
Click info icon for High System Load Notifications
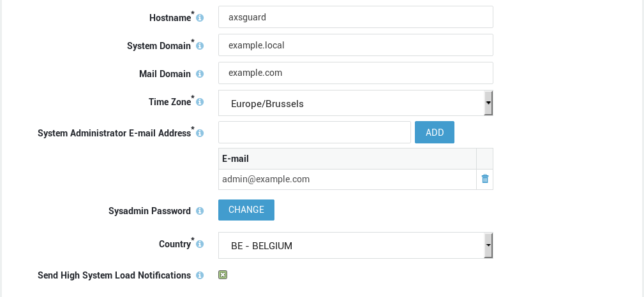tap(200, 275)
